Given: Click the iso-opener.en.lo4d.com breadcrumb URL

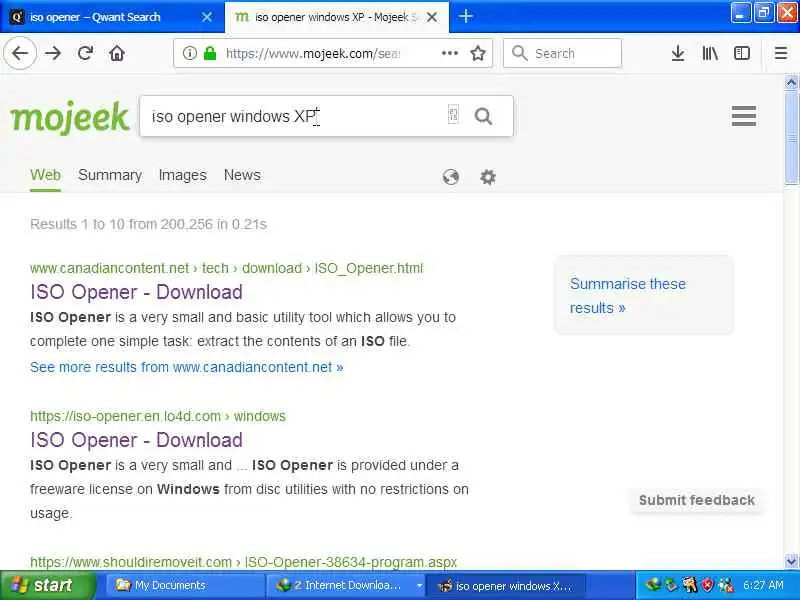Looking at the screenshot, I should pos(158,416).
